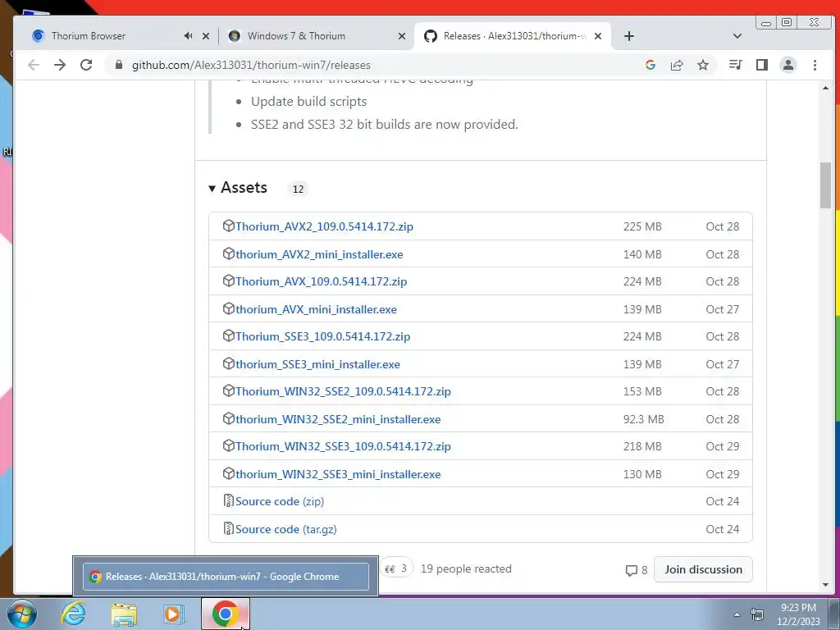
Task: Click the file icon beside Source code (tar.gz)
Action: click(x=228, y=528)
